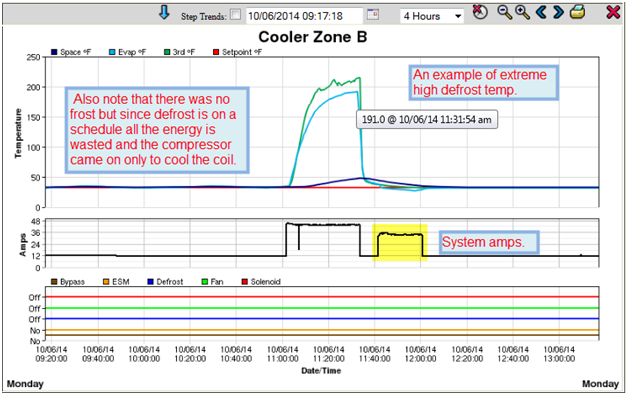Go to next time period arrow
This screenshot has width=628, height=395.
pyautogui.click(x=558, y=12)
